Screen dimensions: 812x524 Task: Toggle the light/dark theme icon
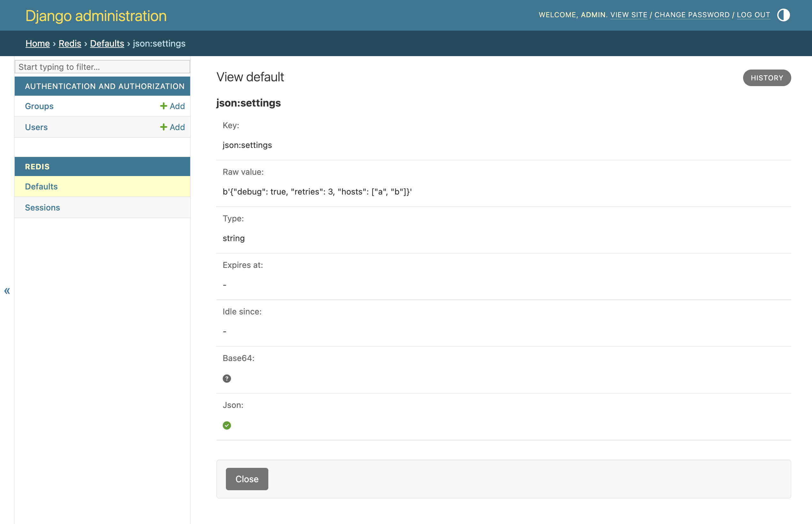[783, 15]
